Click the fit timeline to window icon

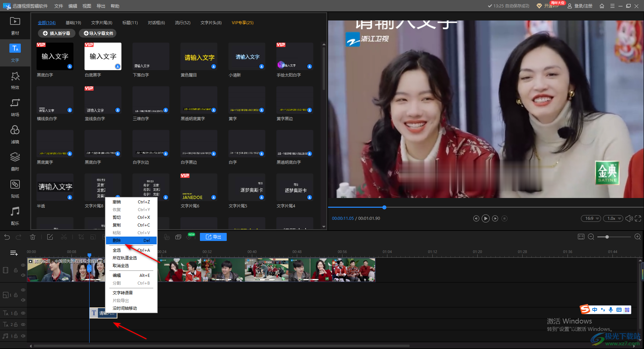[581, 237]
